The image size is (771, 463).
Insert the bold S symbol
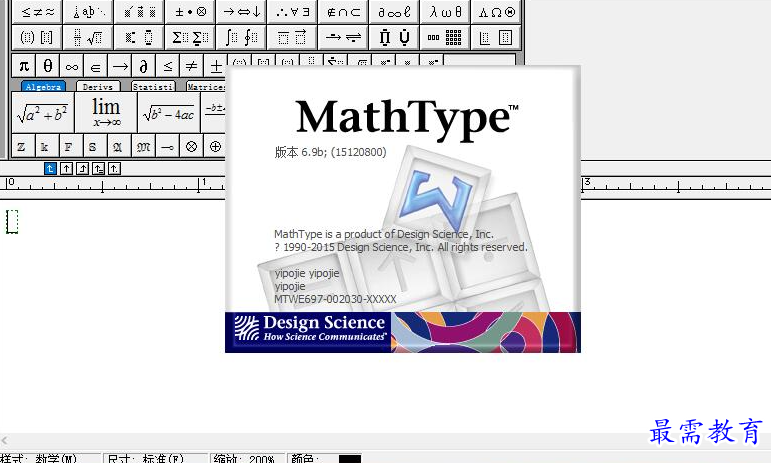pos(93,146)
